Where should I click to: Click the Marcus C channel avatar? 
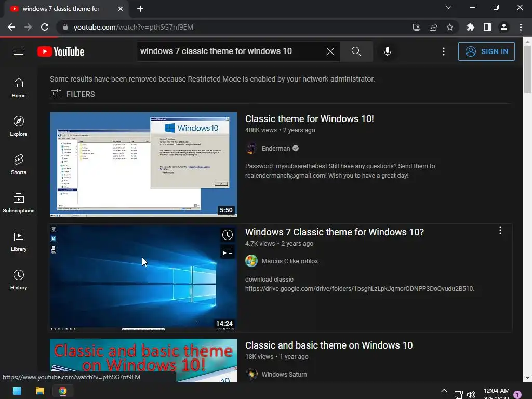251,261
